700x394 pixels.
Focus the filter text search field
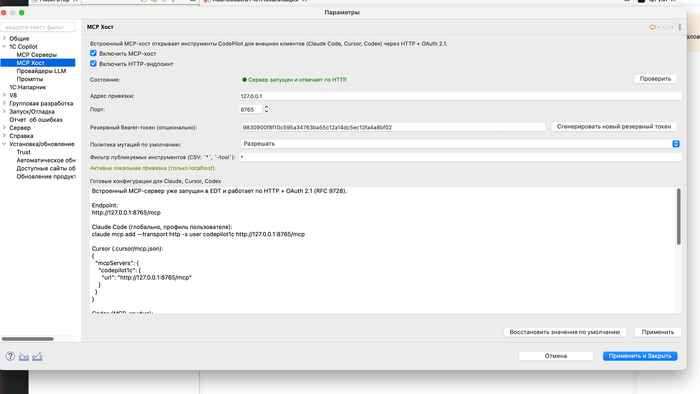click(x=38, y=27)
